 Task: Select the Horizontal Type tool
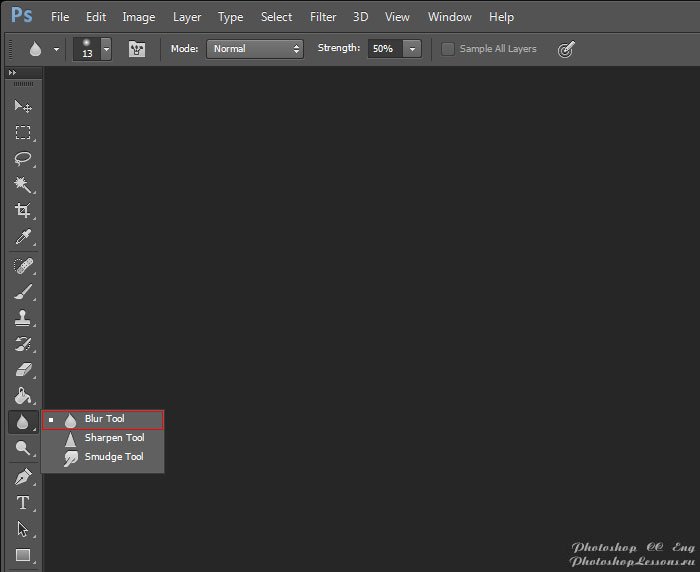point(22,503)
